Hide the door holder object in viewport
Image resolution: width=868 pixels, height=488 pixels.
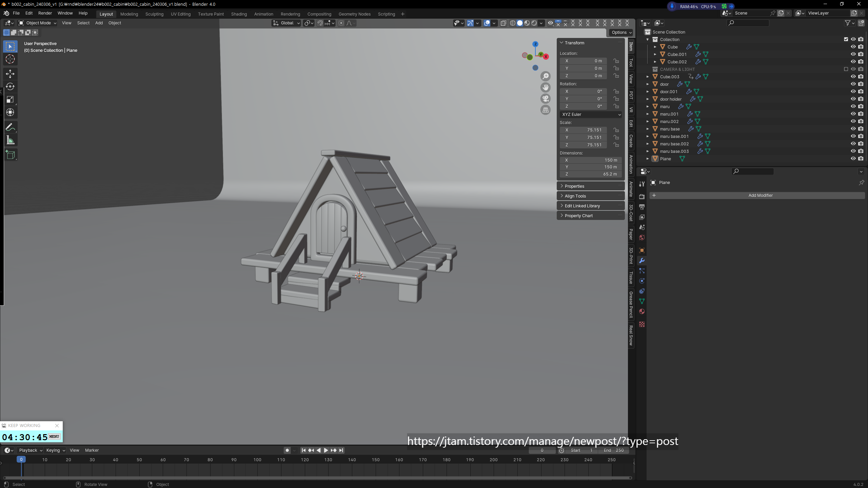point(853,99)
